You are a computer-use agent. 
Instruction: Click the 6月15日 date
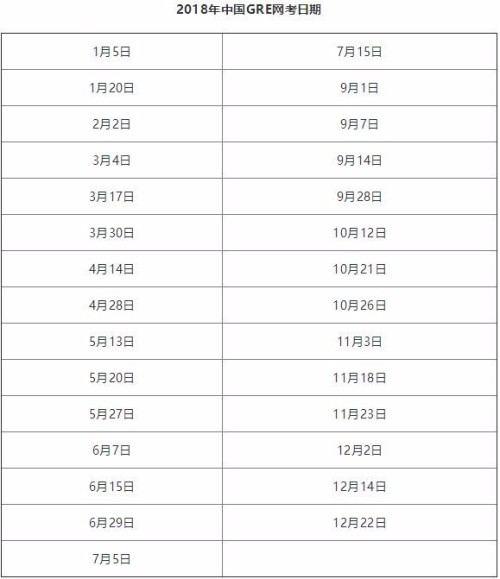(112, 487)
